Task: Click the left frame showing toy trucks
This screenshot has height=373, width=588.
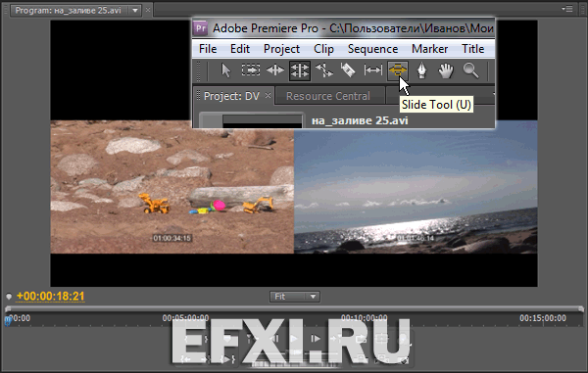Action: (172, 187)
